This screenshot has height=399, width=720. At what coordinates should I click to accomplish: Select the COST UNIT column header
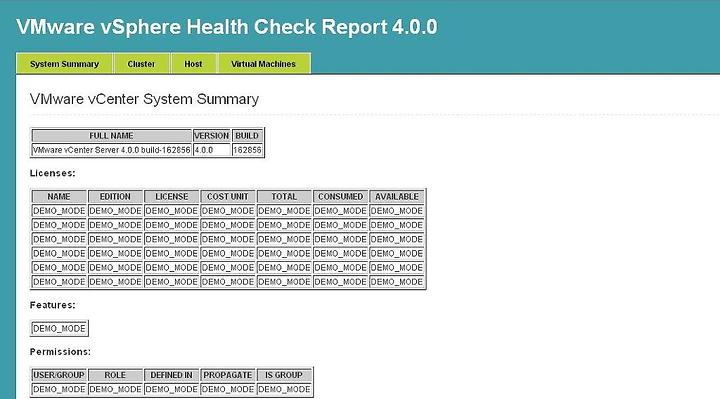[228, 197]
